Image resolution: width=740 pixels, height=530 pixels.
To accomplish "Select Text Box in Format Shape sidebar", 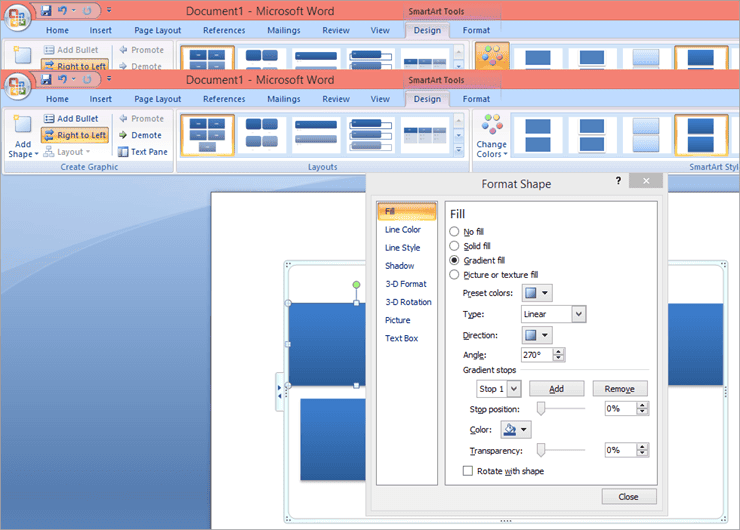I will (x=401, y=338).
